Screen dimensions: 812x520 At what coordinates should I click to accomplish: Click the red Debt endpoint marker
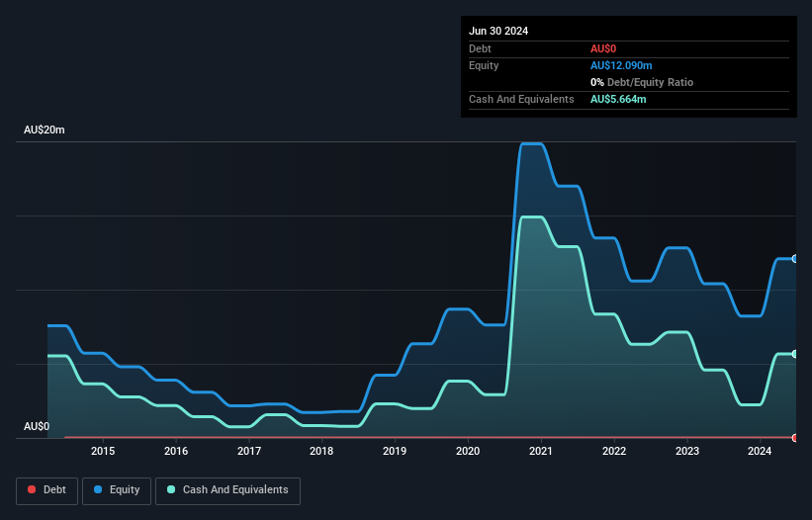point(795,438)
